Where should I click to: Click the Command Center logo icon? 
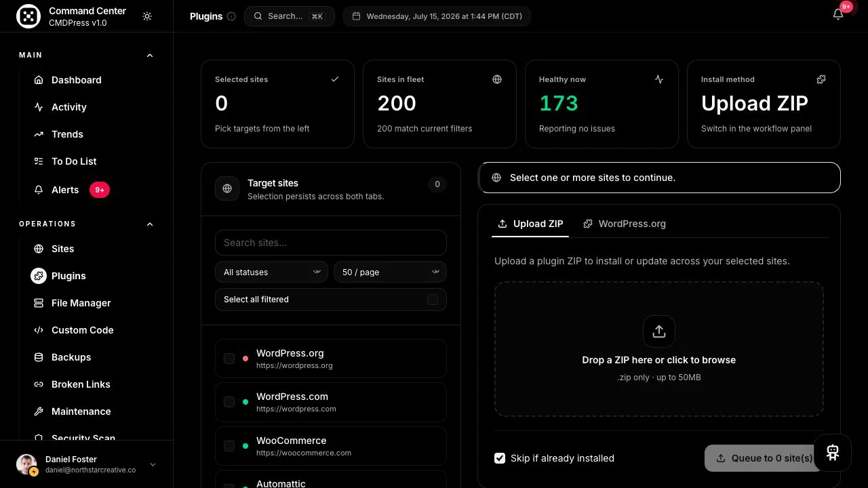coord(28,16)
